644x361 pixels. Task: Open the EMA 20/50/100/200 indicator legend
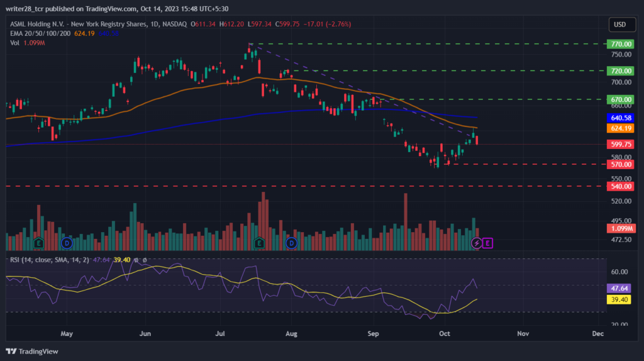pos(40,33)
